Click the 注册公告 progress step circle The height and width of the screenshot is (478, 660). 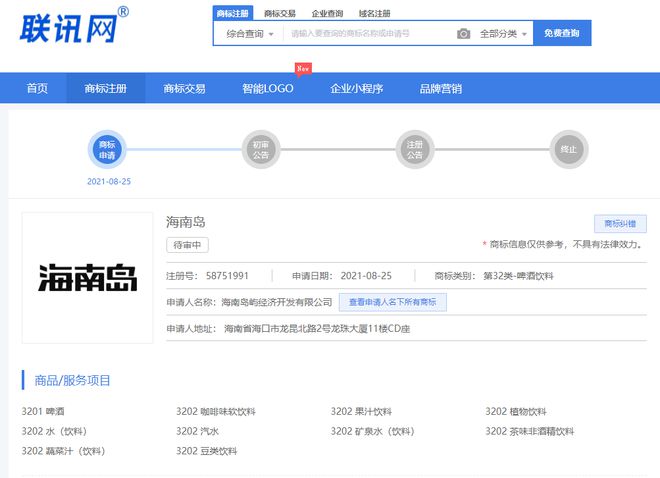coord(415,150)
